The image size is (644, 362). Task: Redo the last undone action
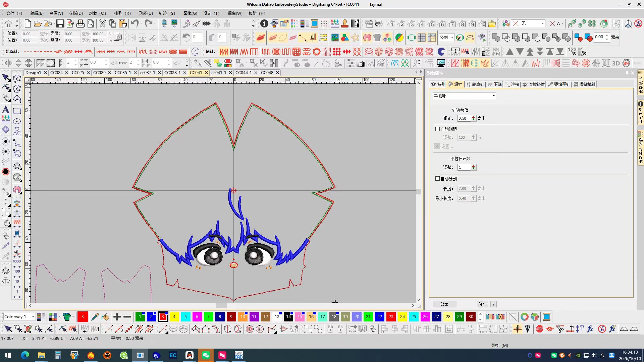[149, 23]
